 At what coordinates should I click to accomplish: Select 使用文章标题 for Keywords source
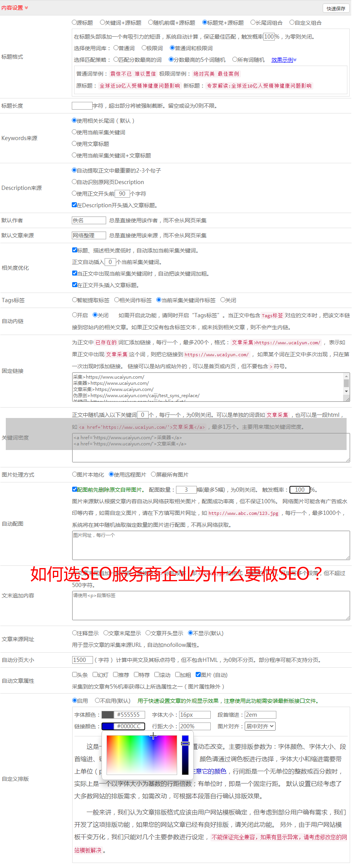[x=74, y=144]
